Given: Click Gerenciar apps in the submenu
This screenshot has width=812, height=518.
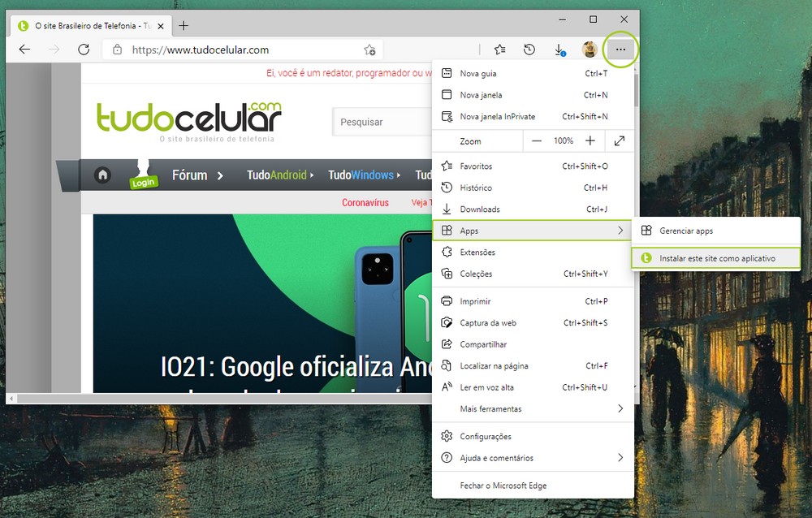Looking at the screenshot, I should click(x=716, y=231).
